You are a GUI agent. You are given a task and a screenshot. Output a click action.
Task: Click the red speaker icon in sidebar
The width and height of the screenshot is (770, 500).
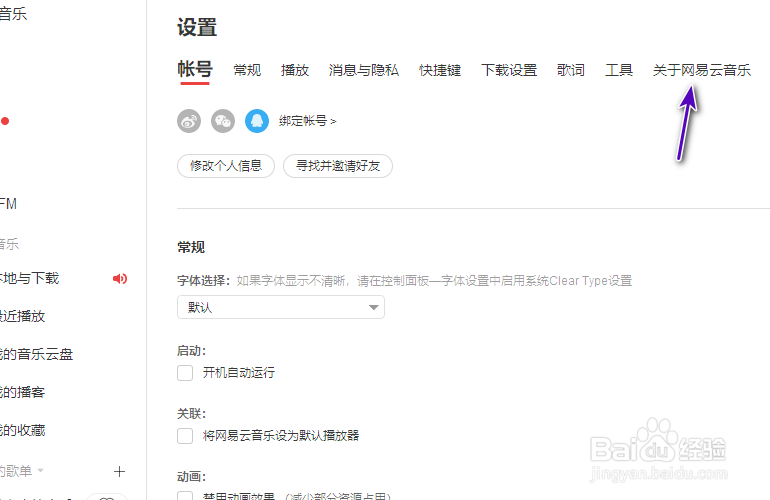pos(120,279)
